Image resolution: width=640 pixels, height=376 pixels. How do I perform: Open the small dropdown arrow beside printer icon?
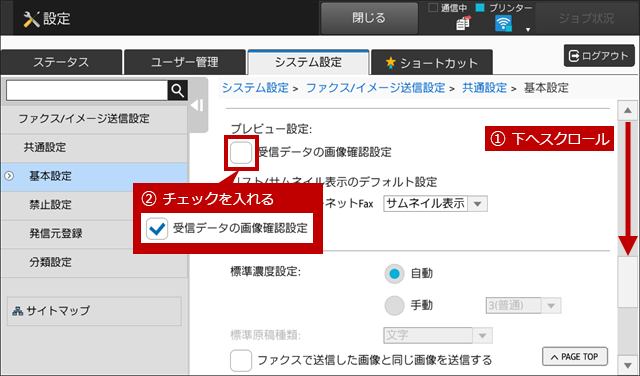528,29
